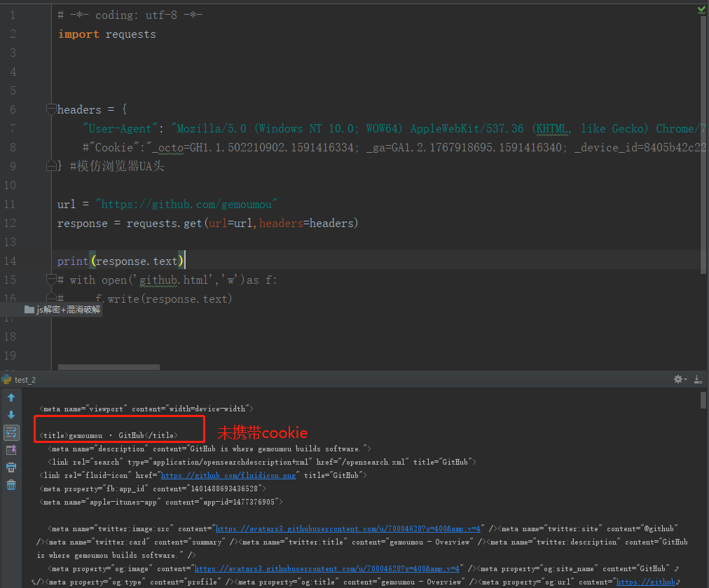
Task: Click the 'import requests' code line
Action: pos(106,34)
